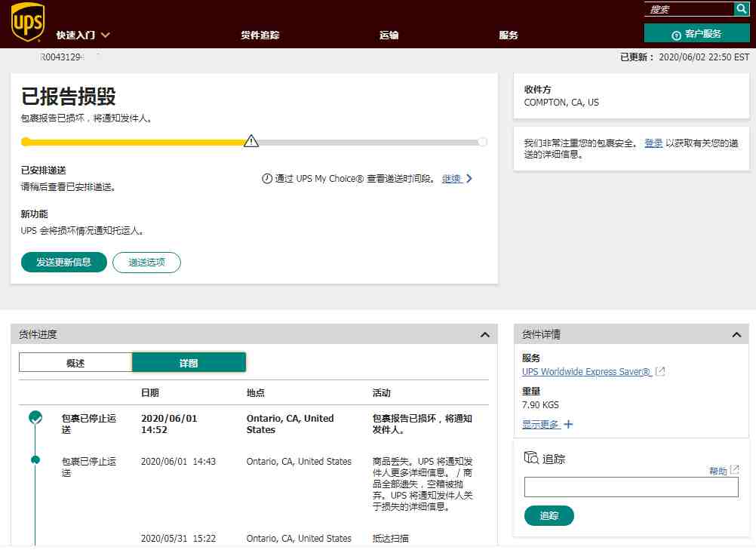
Task: Click the date 2020/05/31 15:22
Action: pyautogui.click(x=178, y=538)
